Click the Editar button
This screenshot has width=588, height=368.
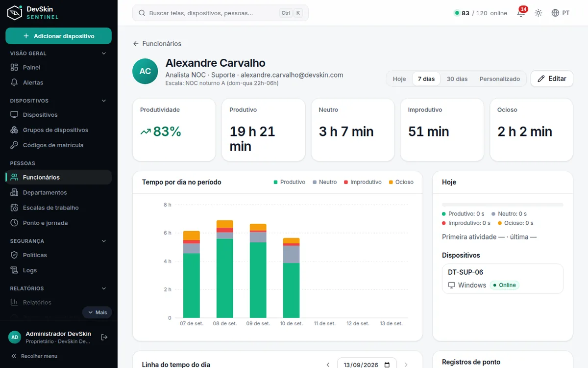(x=552, y=79)
